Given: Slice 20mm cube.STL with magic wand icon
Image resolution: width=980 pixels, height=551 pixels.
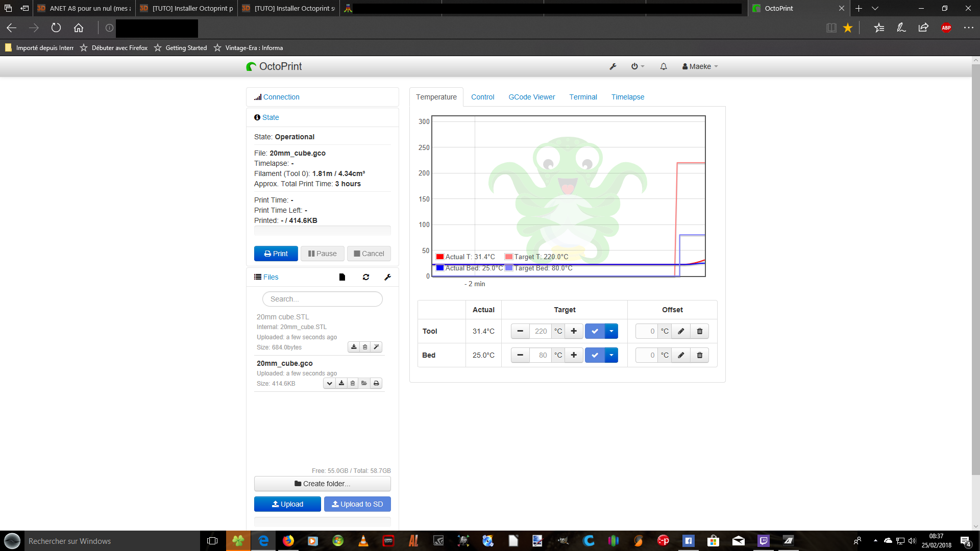Looking at the screenshot, I should [376, 347].
